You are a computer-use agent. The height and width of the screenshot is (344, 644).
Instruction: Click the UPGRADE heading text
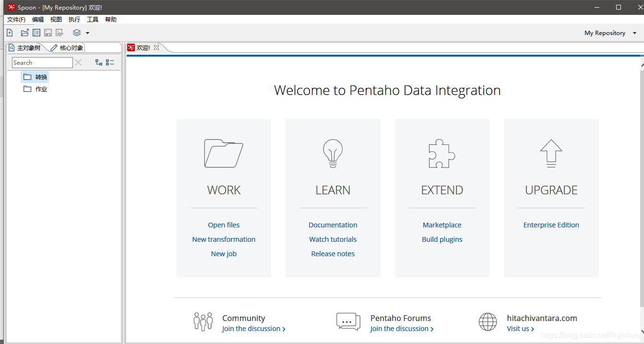pos(551,190)
